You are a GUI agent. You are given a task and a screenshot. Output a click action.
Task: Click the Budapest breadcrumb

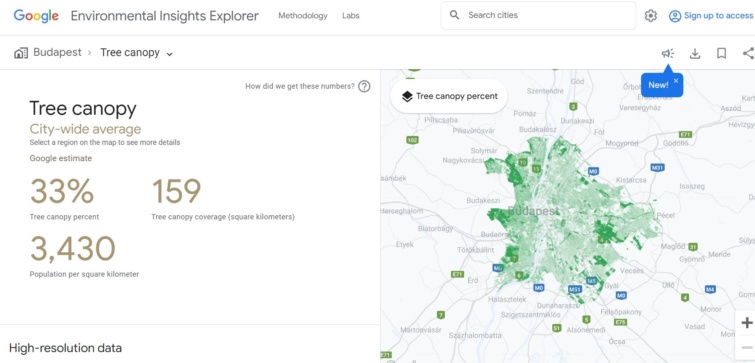coord(57,52)
